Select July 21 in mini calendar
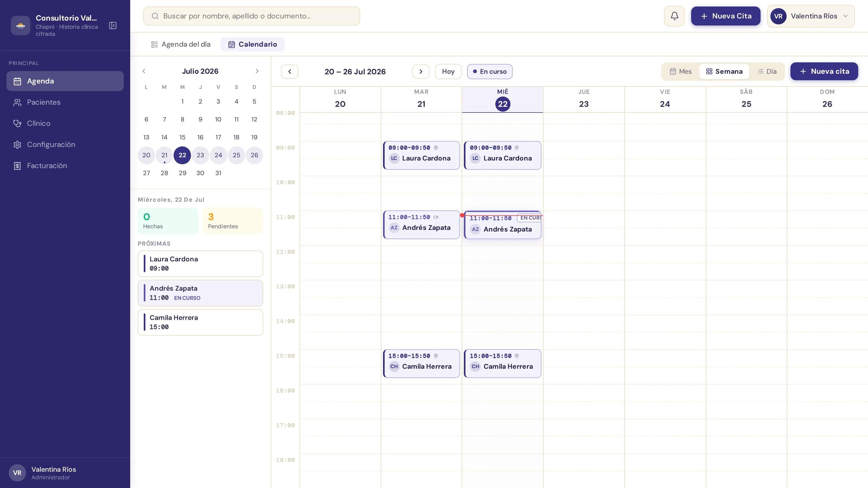The height and width of the screenshot is (488, 868). tap(164, 155)
